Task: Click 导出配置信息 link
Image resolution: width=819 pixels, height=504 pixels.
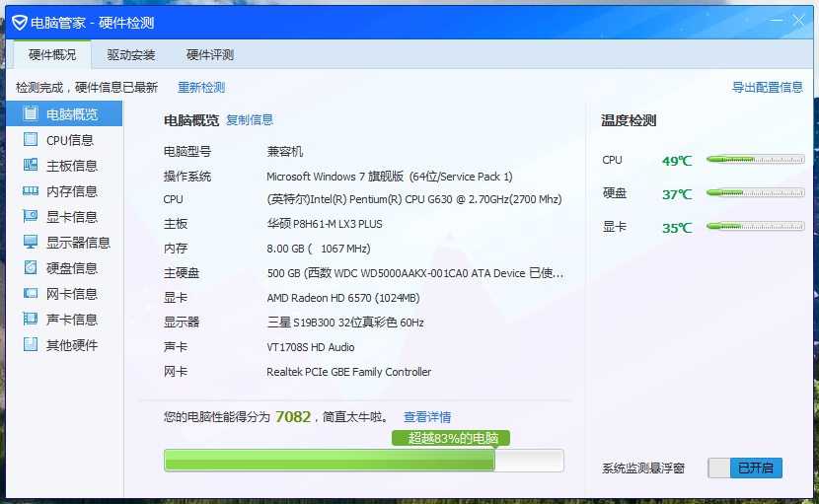Action: click(768, 87)
